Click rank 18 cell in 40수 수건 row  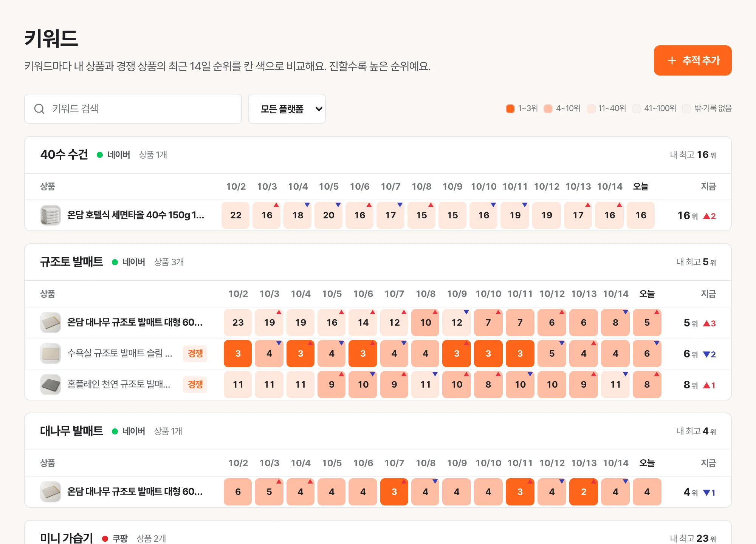coord(297,215)
